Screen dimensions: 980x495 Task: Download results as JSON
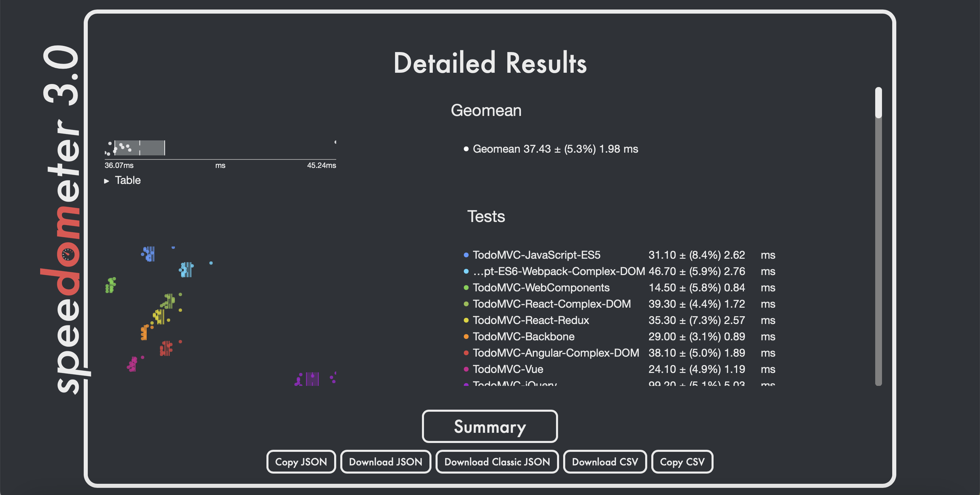[x=386, y=462]
